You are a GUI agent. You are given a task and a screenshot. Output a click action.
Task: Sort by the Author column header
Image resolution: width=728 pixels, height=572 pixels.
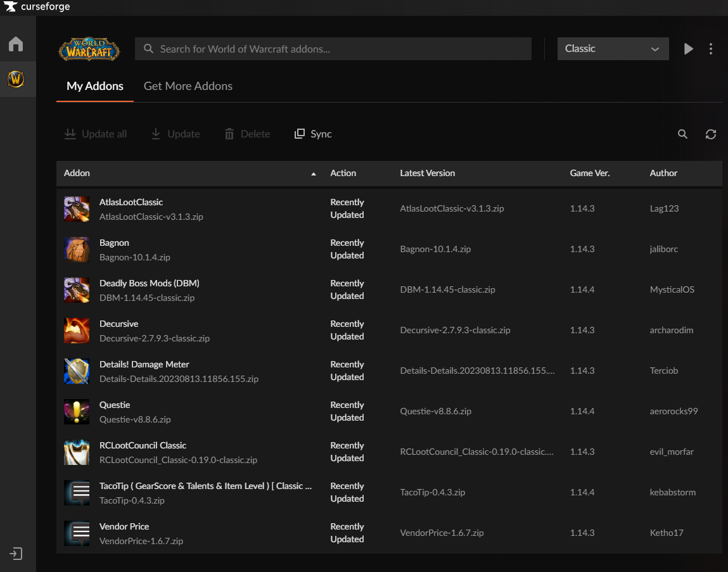click(663, 173)
